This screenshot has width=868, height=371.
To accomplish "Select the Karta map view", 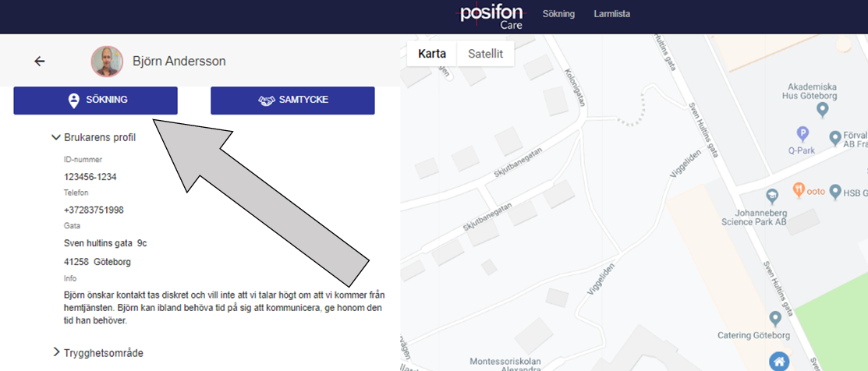I will coord(432,55).
